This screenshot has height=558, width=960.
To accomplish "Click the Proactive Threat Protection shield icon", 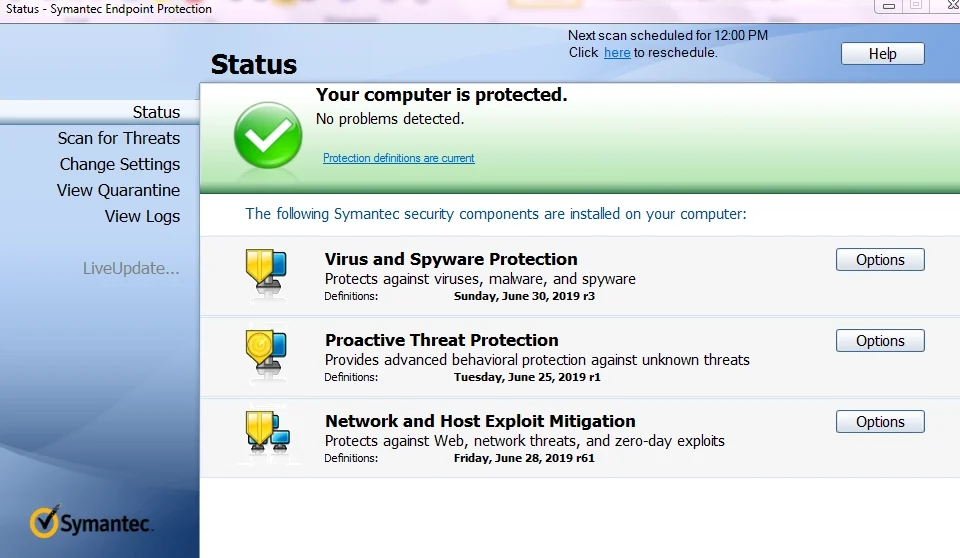I will pyautogui.click(x=266, y=354).
